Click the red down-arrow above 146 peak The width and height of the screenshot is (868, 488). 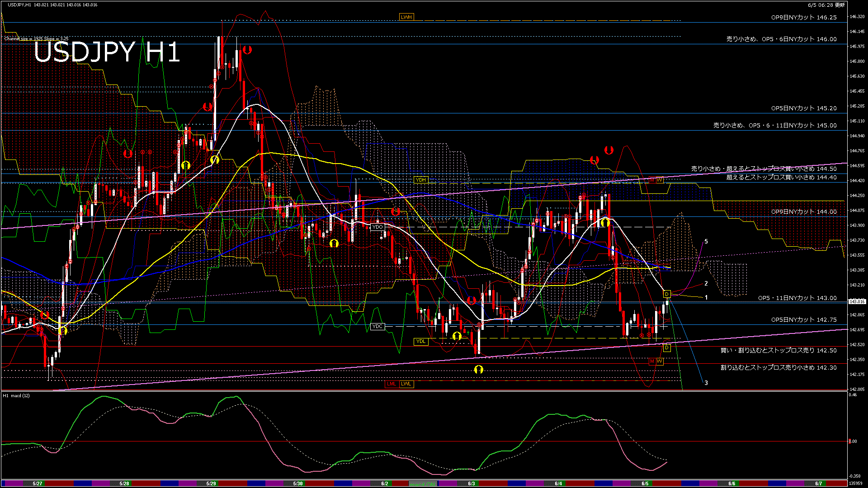click(x=247, y=50)
